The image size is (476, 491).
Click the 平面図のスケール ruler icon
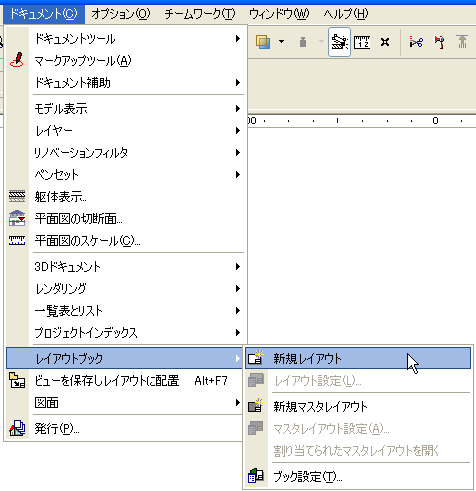click(17, 240)
